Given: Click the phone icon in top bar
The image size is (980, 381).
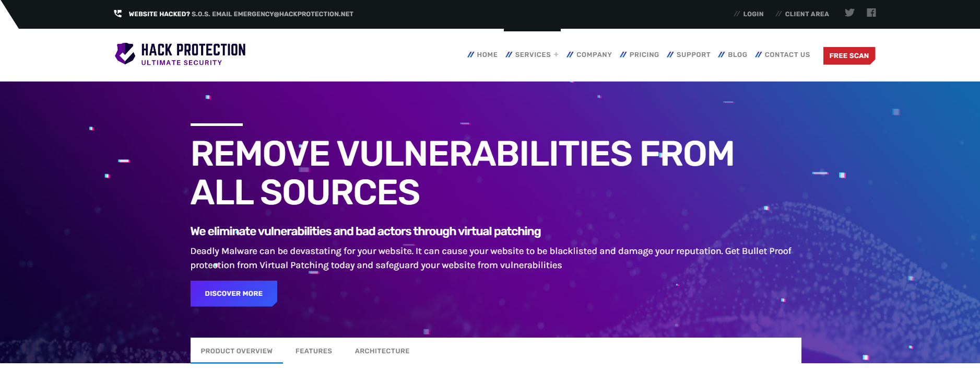Looking at the screenshot, I should (x=118, y=14).
